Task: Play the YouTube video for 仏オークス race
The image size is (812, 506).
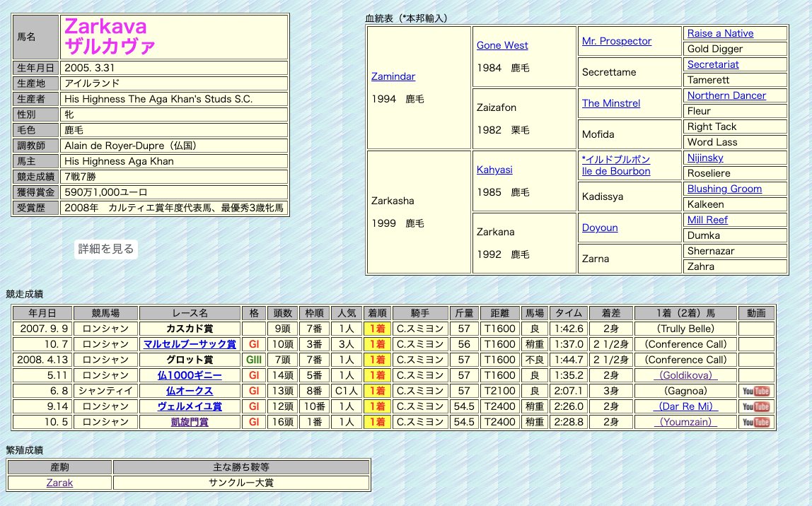Action: (756, 391)
